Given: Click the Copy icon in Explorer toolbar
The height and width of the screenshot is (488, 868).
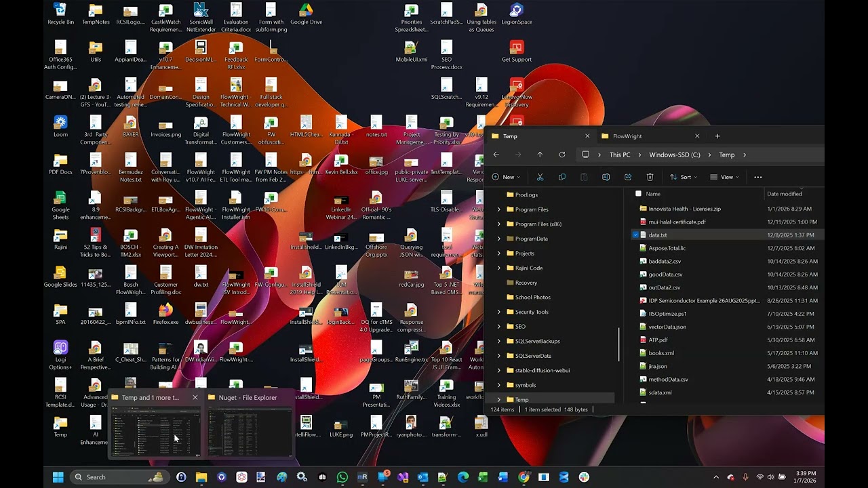Looking at the screenshot, I should click(561, 177).
